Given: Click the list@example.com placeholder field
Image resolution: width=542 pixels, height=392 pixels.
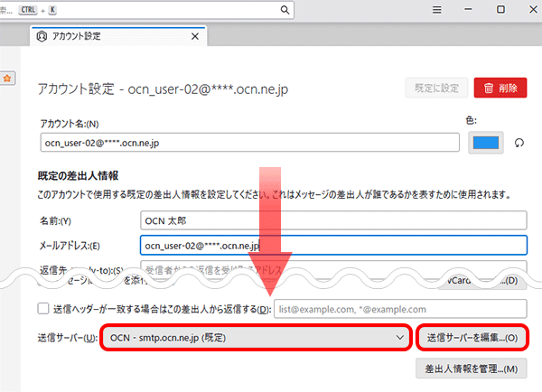Looking at the screenshot, I should click(x=398, y=309).
